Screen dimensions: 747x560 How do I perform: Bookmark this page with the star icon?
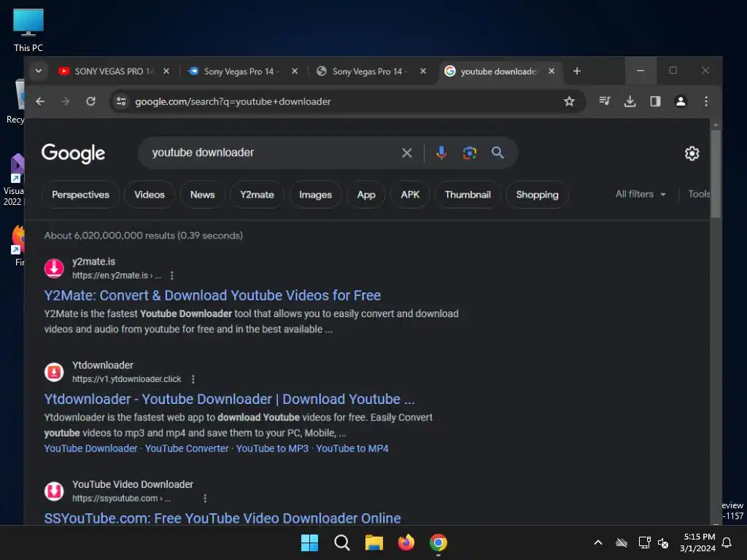point(569,101)
